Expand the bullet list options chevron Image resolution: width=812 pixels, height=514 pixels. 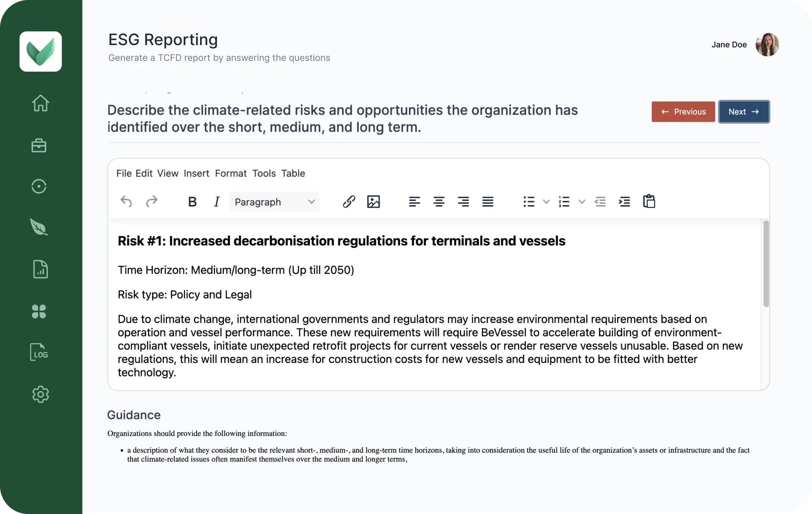coord(546,202)
